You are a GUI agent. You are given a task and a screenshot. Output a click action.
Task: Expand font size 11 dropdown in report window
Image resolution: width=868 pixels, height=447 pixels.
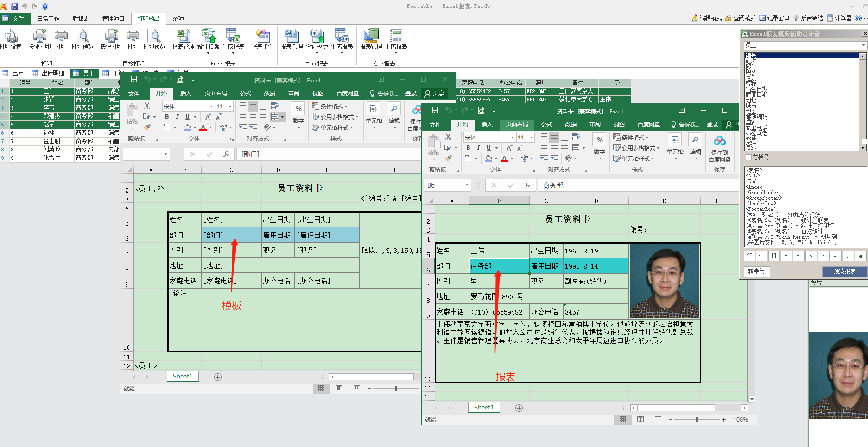pos(531,138)
